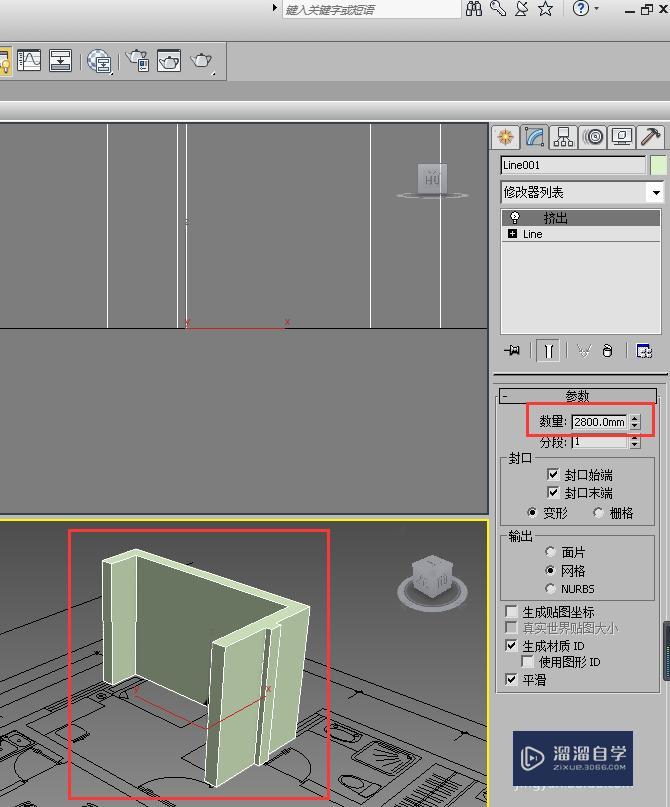The image size is (670, 807).
Task: Select the 变形 radio button
Action: coord(532,513)
